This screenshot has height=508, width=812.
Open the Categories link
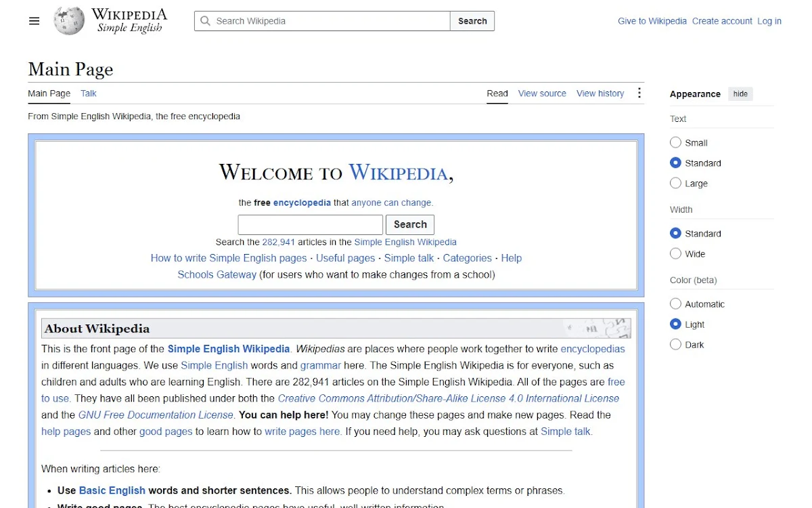click(x=467, y=258)
